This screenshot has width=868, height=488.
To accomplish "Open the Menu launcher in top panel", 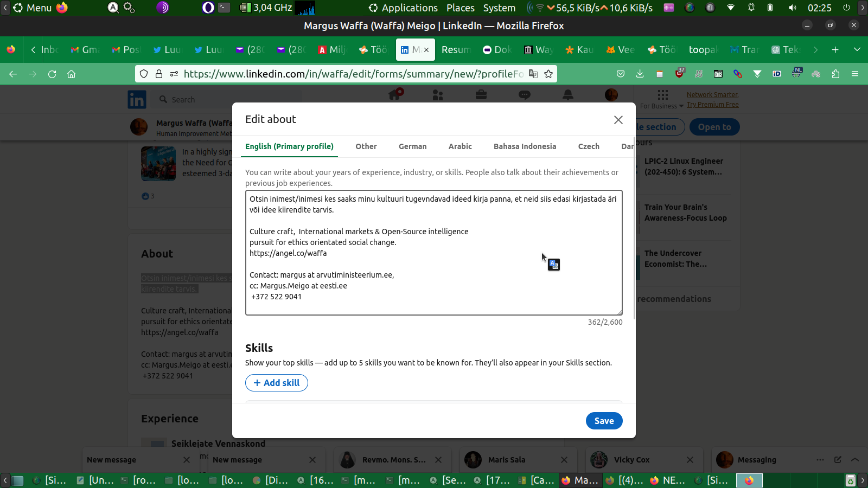I will (33, 8).
